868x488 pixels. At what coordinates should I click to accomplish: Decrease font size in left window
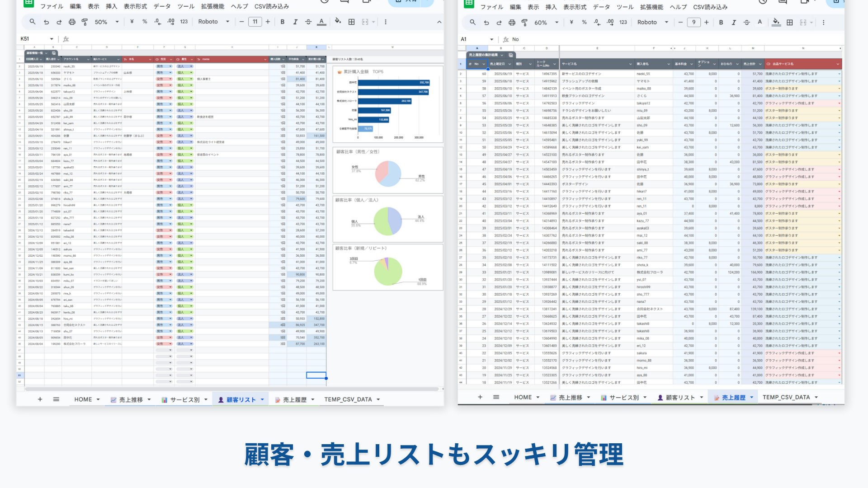(242, 22)
